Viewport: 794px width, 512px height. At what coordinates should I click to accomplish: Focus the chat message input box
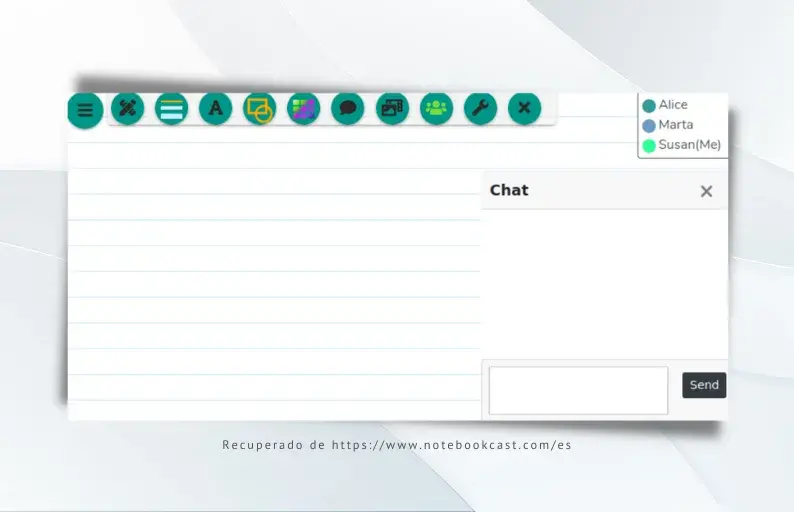point(578,390)
